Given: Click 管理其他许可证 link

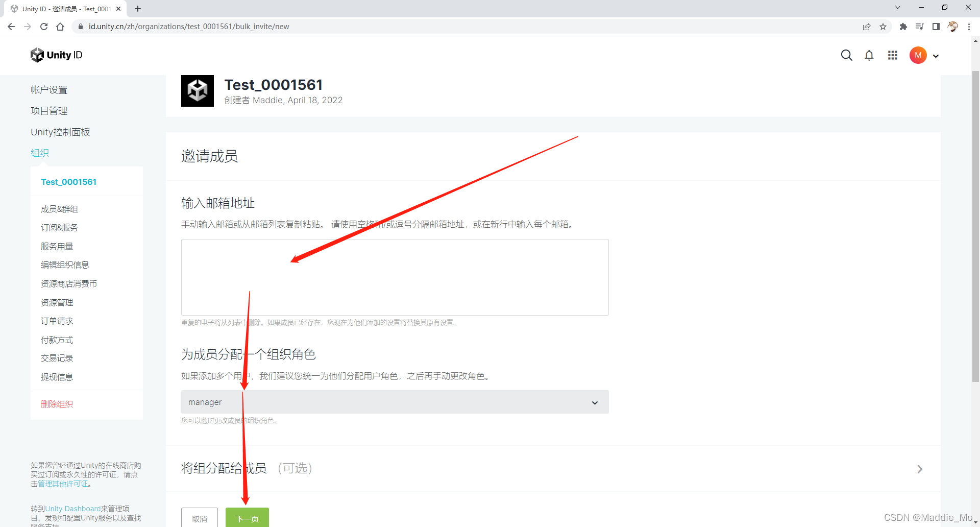Looking at the screenshot, I should [63, 484].
